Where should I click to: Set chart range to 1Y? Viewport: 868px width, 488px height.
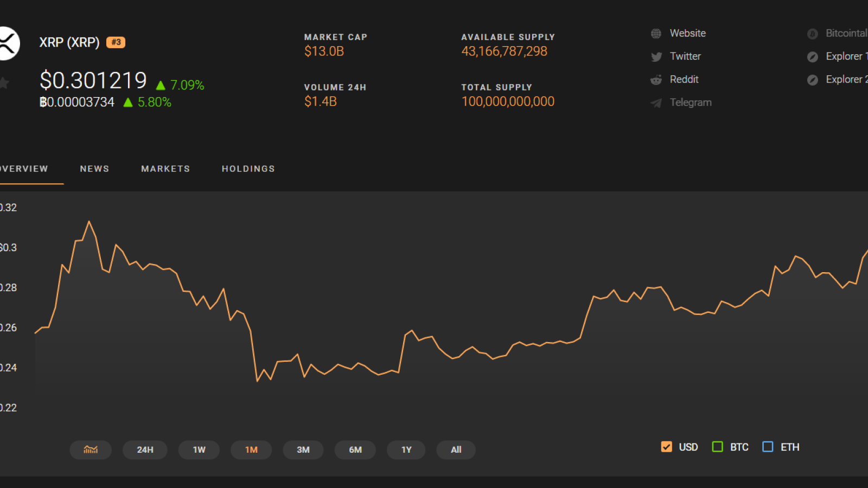[406, 450]
